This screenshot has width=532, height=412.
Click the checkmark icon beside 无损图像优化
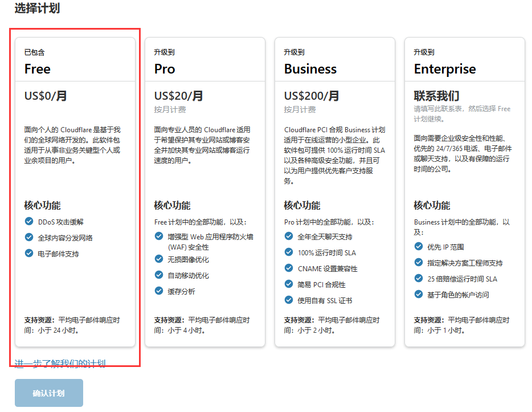159,259
